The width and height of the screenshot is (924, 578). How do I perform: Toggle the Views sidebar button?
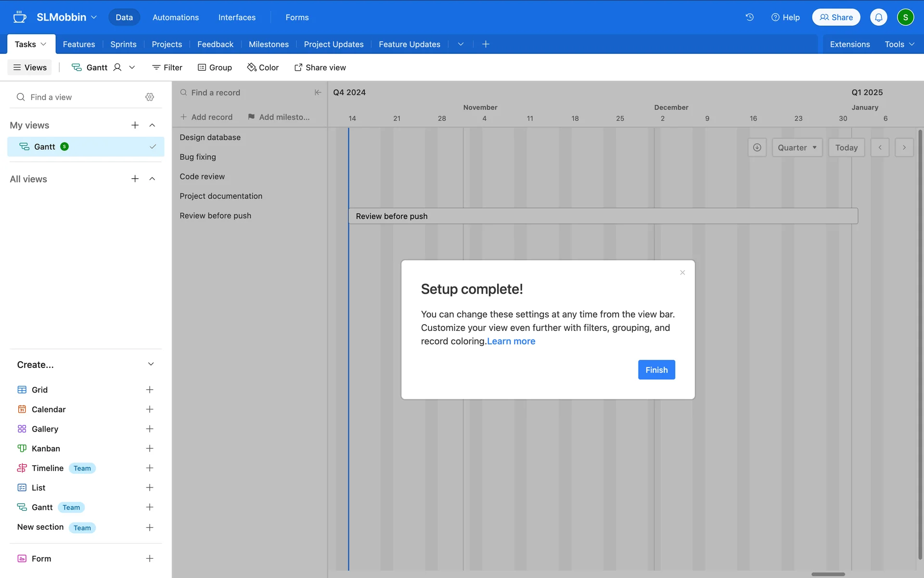tap(30, 67)
